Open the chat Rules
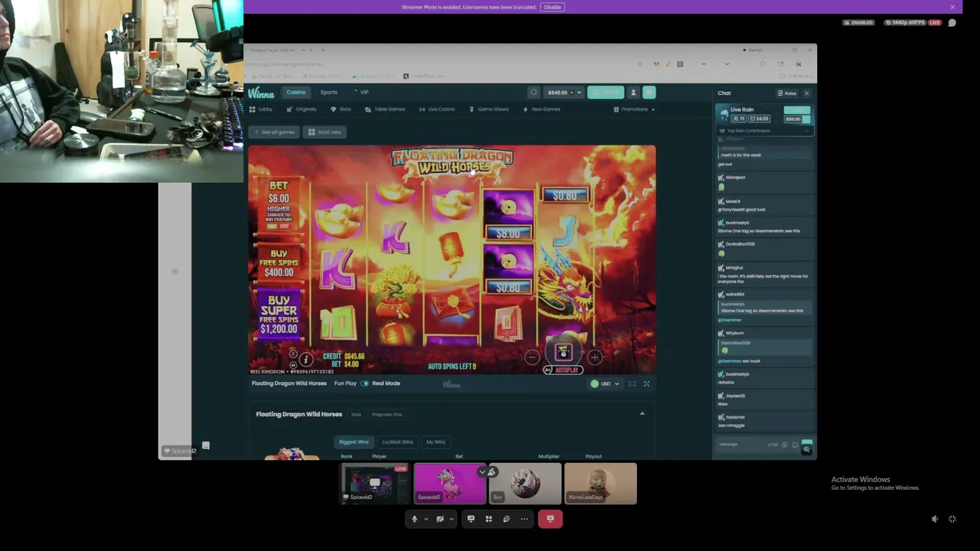The width and height of the screenshot is (980, 551). pos(787,93)
